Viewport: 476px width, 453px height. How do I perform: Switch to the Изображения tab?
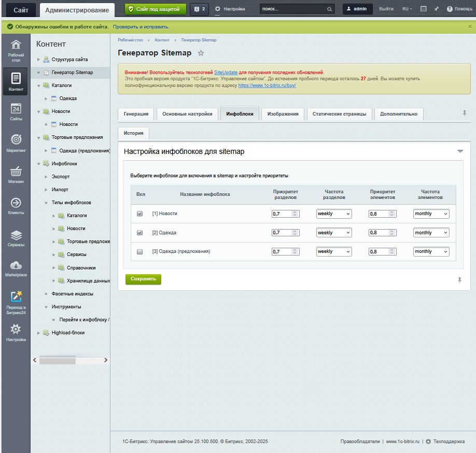(283, 114)
